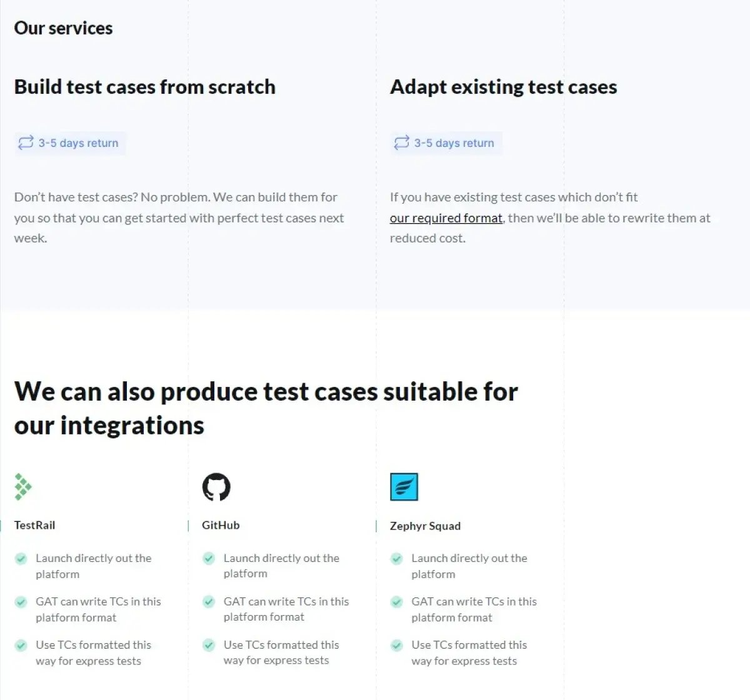Click the "Build test cases from scratch" heading
Screen dimensions: 750x700
[144, 87]
